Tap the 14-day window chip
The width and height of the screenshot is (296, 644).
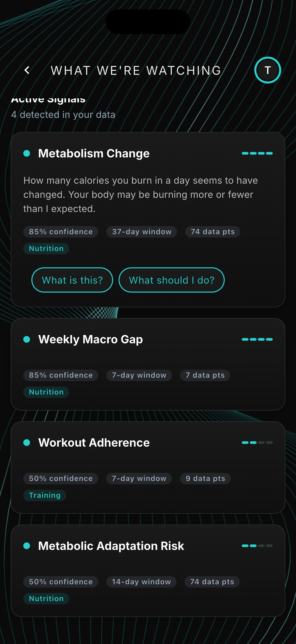(x=141, y=582)
